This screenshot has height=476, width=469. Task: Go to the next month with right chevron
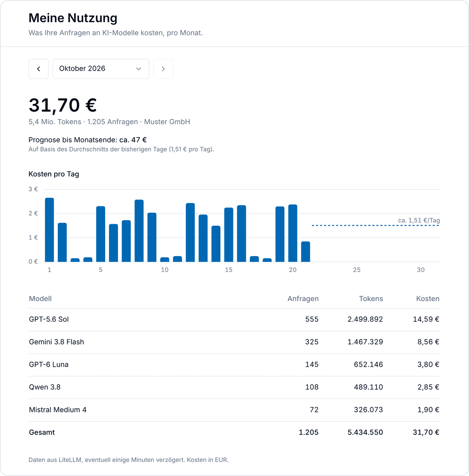click(x=163, y=69)
